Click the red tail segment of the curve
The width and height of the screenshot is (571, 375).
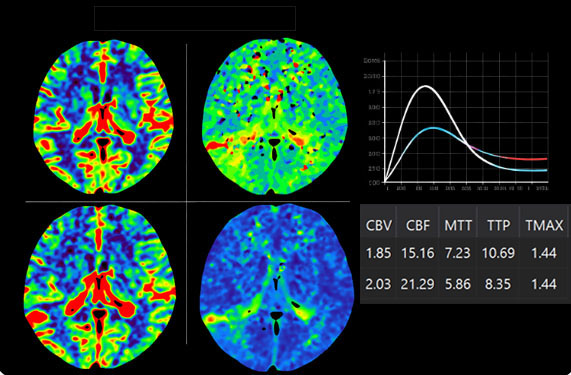coord(524,158)
